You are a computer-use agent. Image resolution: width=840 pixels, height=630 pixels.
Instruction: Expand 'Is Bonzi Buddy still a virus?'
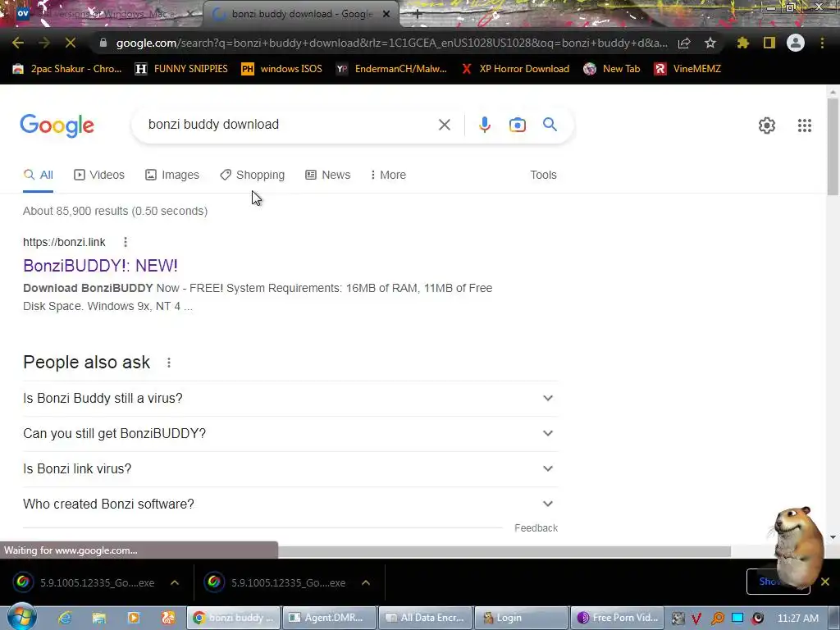coord(290,398)
